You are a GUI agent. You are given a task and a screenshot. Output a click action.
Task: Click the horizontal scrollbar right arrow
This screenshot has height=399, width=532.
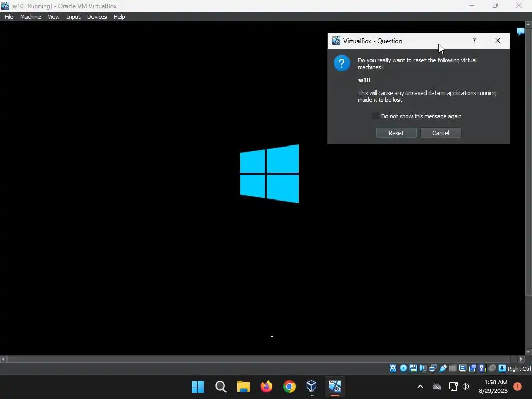coord(522,359)
